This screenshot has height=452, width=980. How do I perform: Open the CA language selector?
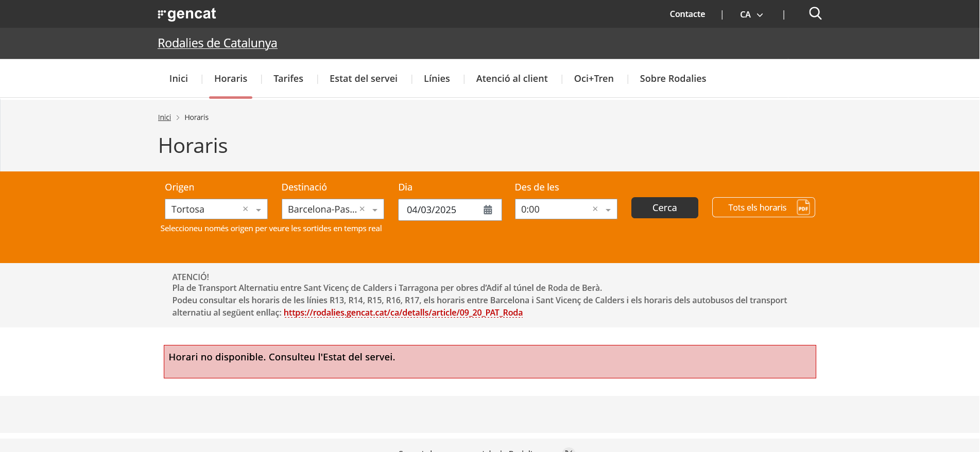click(751, 14)
